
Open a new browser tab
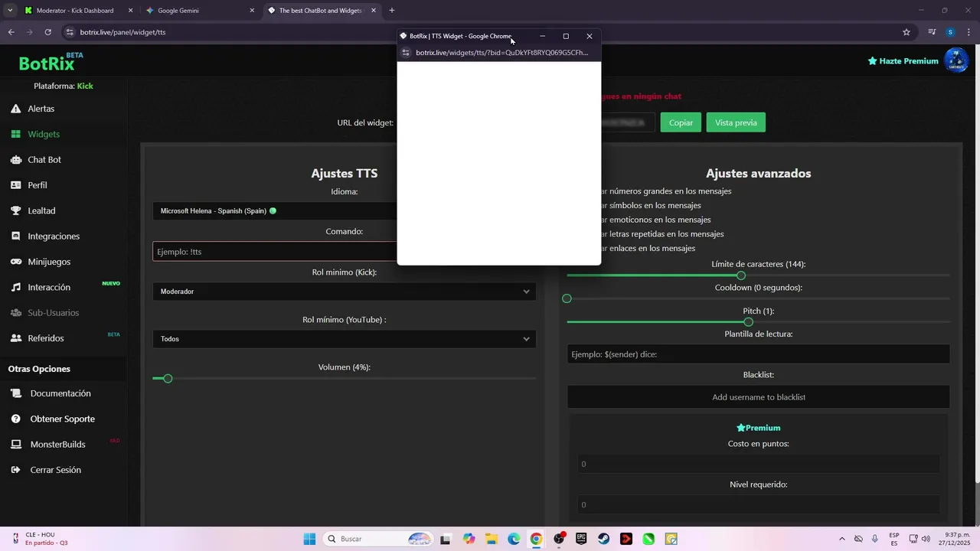pyautogui.click(x=392, y=11)
